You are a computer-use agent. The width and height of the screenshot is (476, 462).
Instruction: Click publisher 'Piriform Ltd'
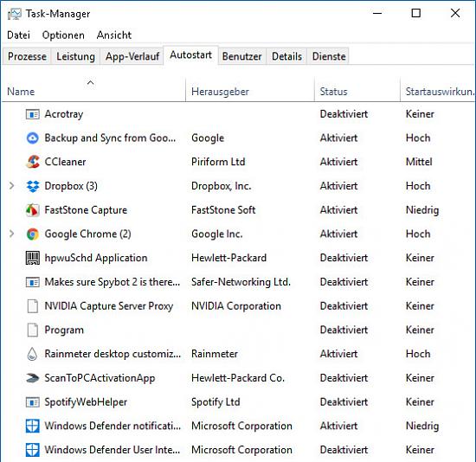[218, 162]
